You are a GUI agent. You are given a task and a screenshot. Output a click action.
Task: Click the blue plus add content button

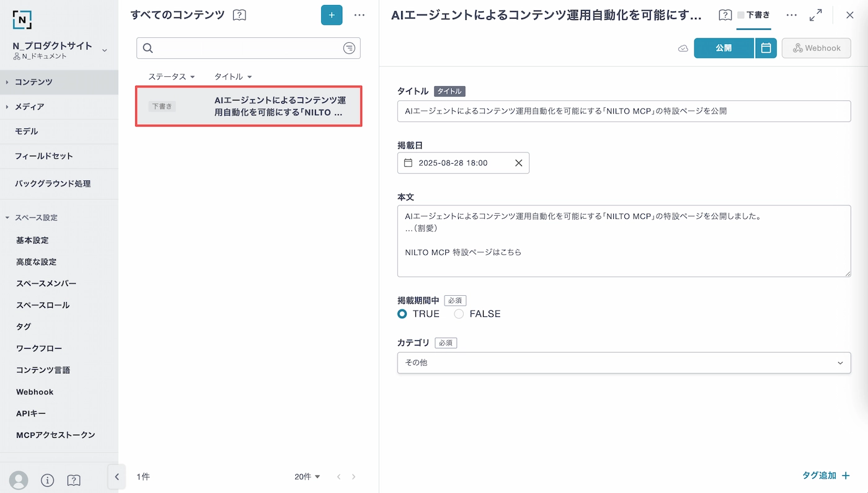point(332,15)
